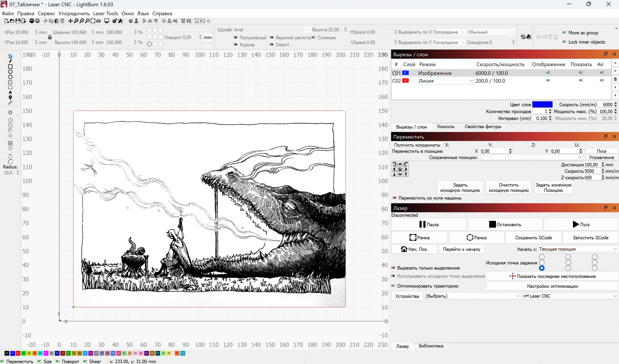Switch to the Библиотека tab
The image size is (619, 364).
pos(431,346)
